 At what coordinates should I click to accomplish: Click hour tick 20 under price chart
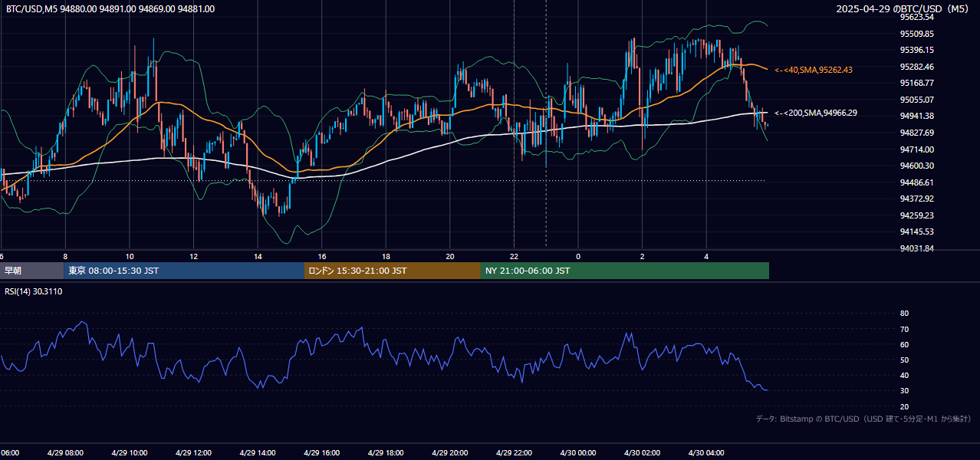click(450, 256)
